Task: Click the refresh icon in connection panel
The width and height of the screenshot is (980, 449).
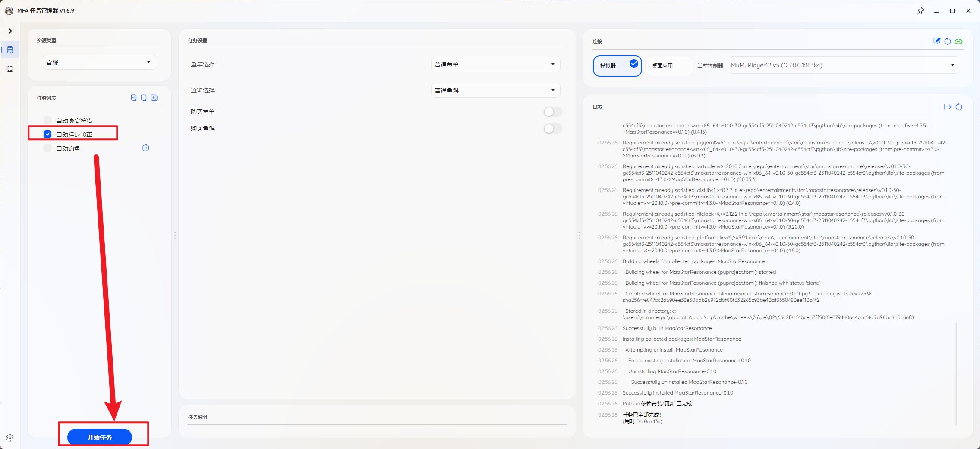Action: click(948, 41)
